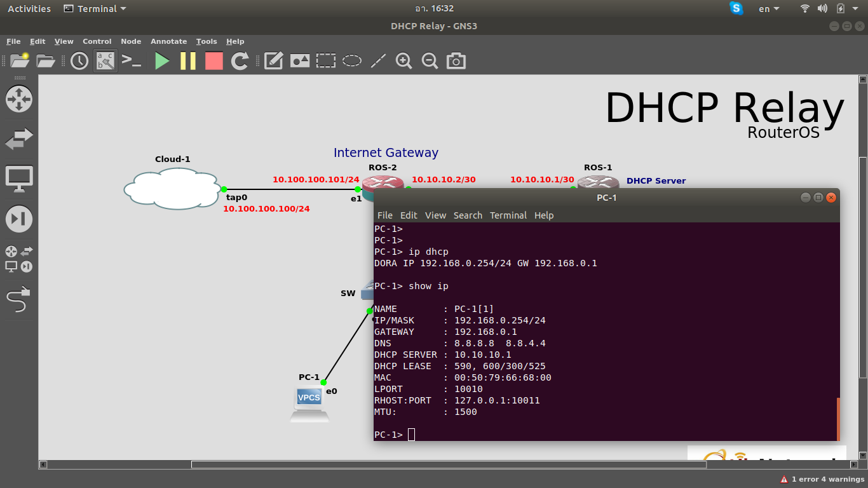Open the errors and warnings status indicator

pyautogui.click(x=822, y=479)
